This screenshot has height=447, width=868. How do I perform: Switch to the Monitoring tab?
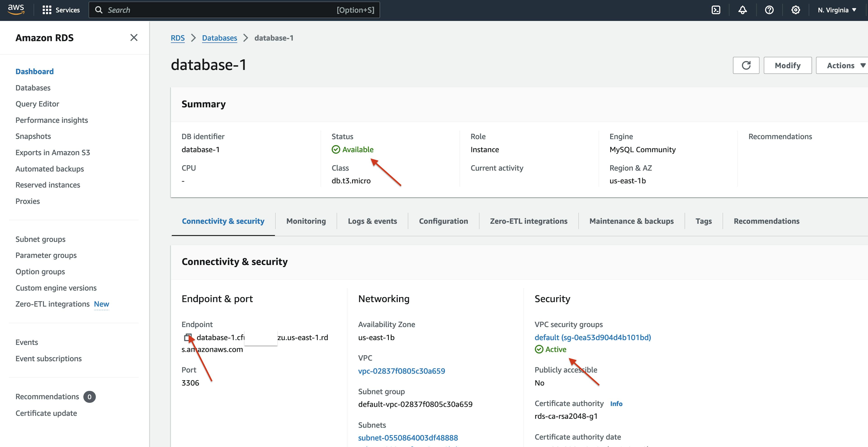(306, 221)
